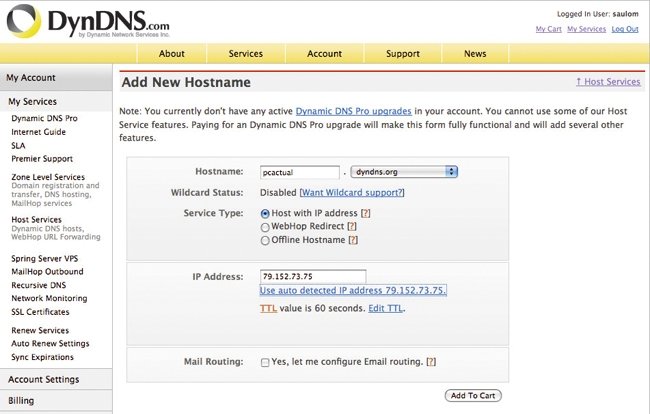Open help for Offline Hostname
Image resolution: width=650 pixels, height=414 pixels.
(x=353, y=240)
